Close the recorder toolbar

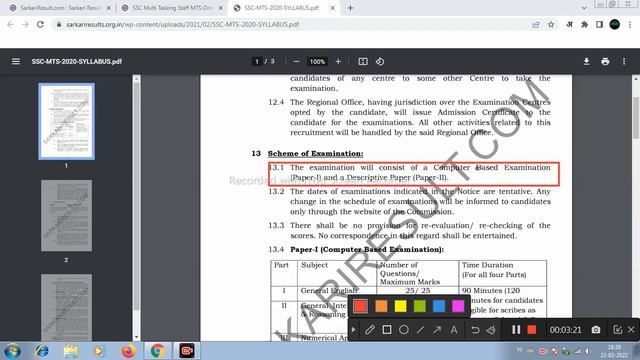click(631, 330)
